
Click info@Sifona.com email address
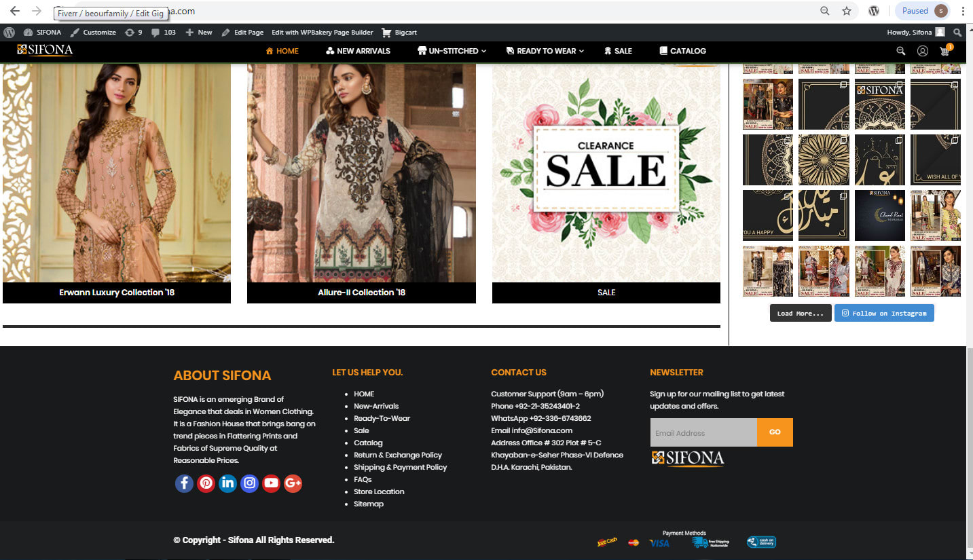[542, 430]
